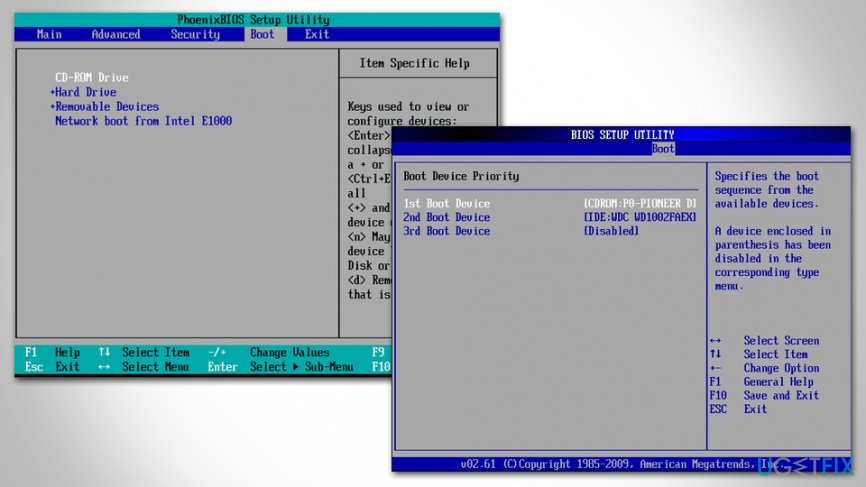Expand the Hard Drive boot entry

click(83, 92)
